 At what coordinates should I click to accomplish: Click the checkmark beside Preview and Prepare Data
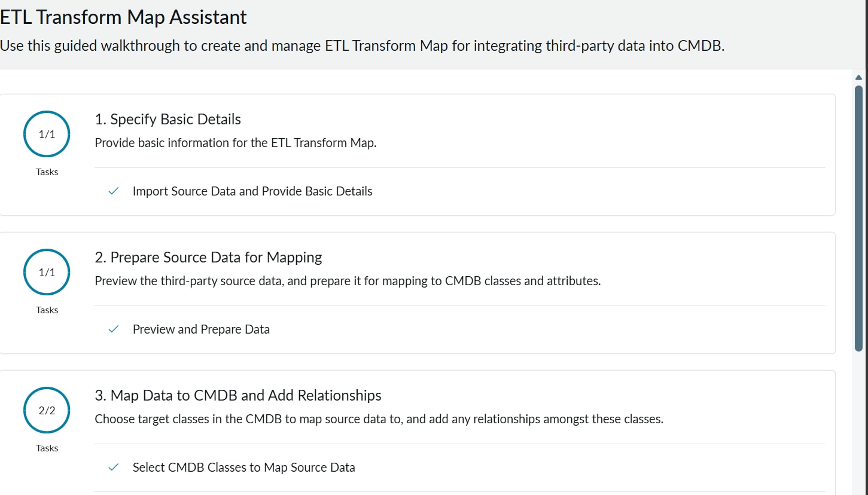point(113,329)
